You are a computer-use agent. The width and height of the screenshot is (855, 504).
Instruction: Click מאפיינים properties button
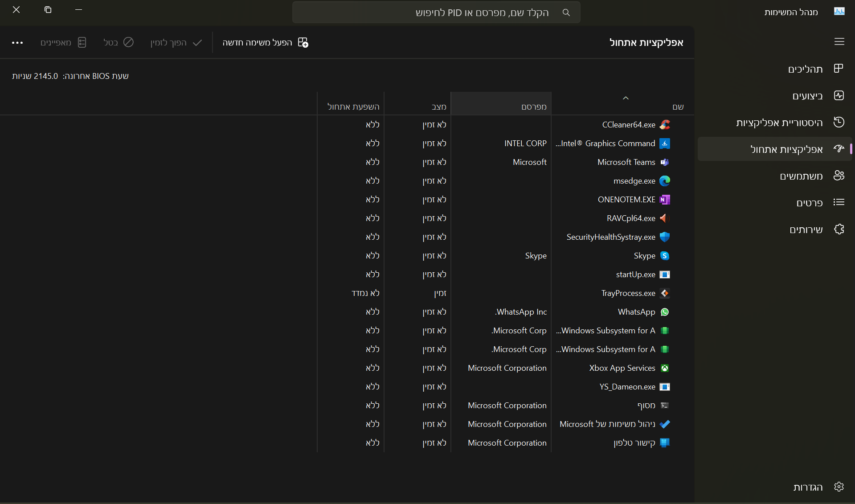click(63, 42)
